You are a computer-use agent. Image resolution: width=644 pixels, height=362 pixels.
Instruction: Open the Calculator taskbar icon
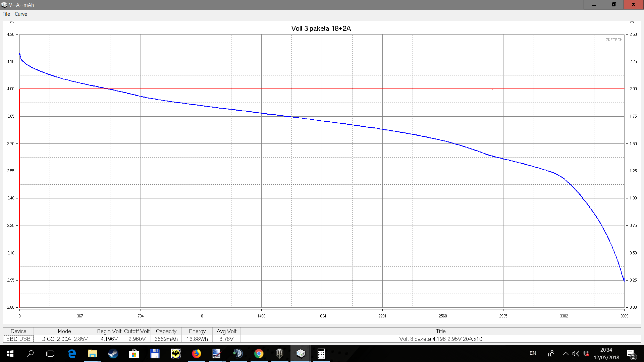[321, 354]
